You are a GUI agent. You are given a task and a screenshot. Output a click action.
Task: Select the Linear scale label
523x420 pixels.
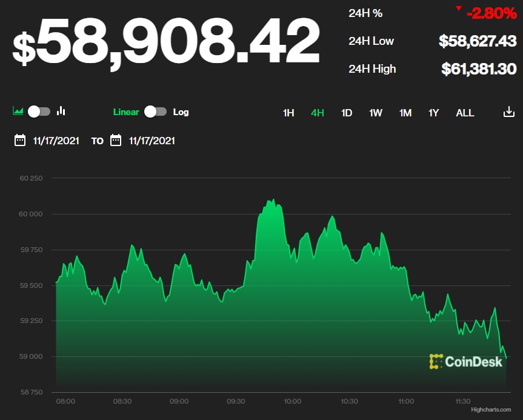coord(126,112)
